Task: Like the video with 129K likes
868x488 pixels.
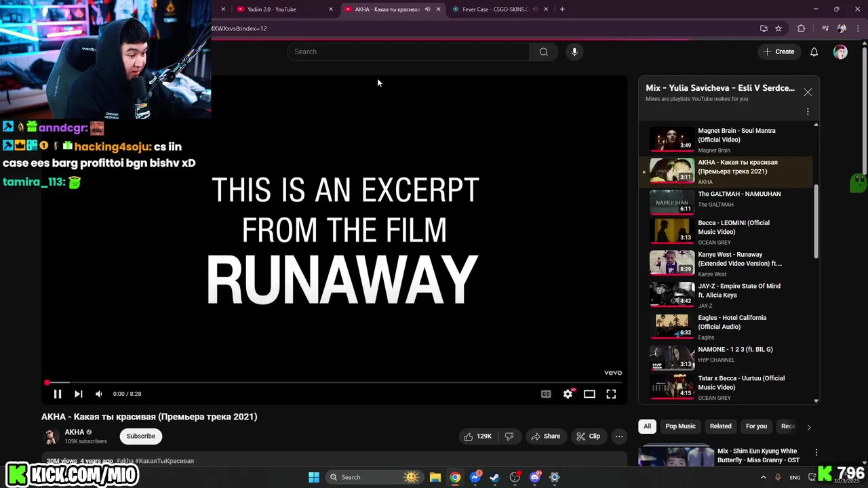Action: pyautogui.click(x=477, y=436)
